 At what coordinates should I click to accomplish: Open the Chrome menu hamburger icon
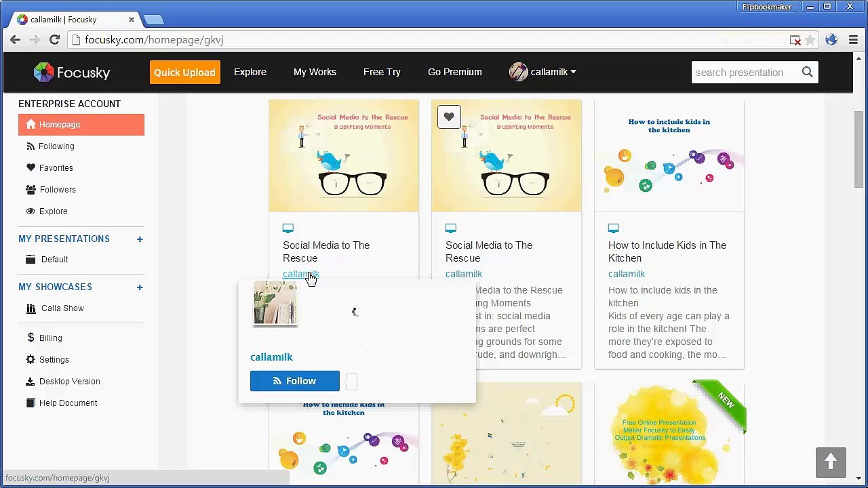853,40
